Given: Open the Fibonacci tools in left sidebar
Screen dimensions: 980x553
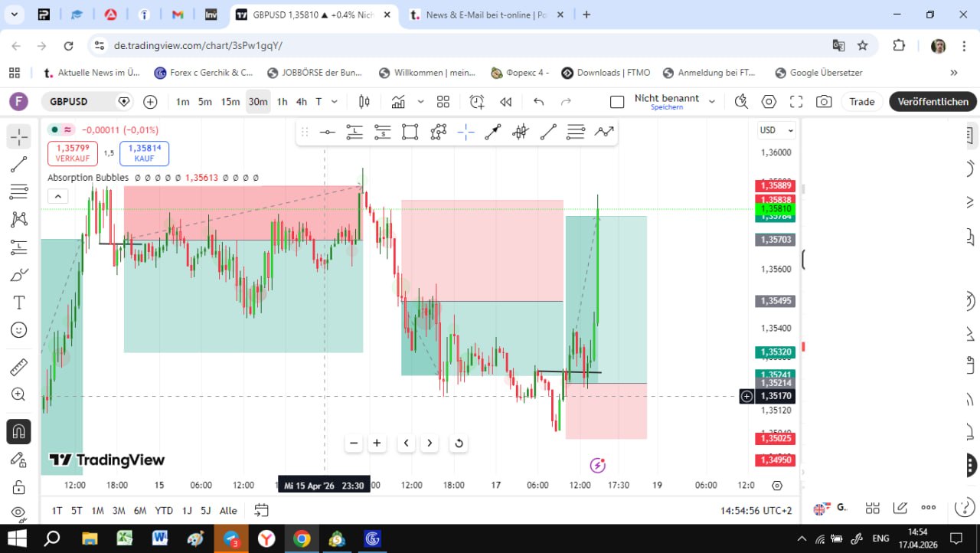Looking at the screenshot, I should click(x=18, y=191).
